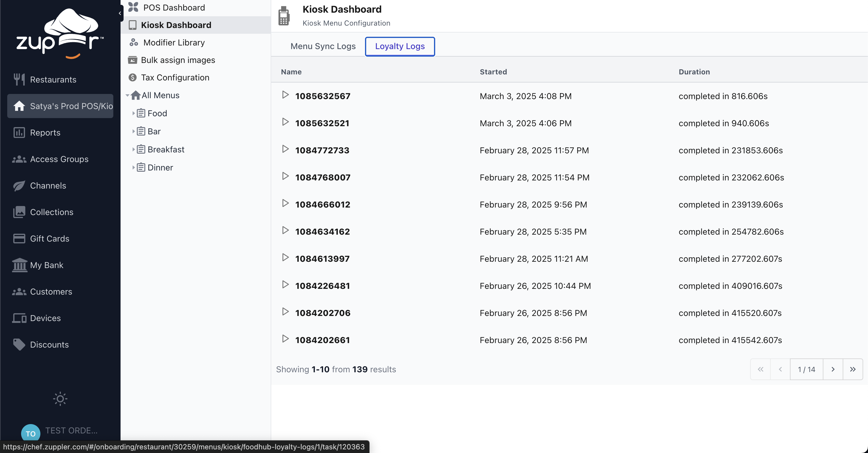This screenshot has height=453, width=868.
Task: Expand the Food menu tree node
Action: click(x=134, y=113)
